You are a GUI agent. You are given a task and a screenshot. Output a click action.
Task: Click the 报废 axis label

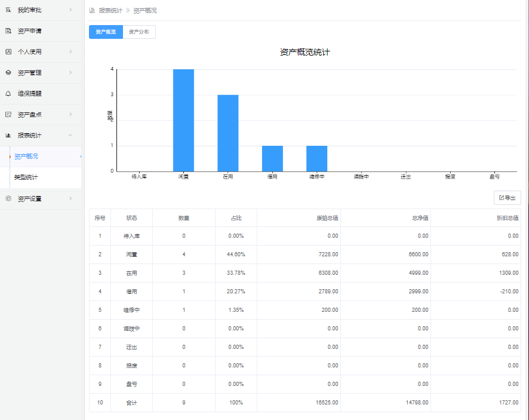coord(450,177)
